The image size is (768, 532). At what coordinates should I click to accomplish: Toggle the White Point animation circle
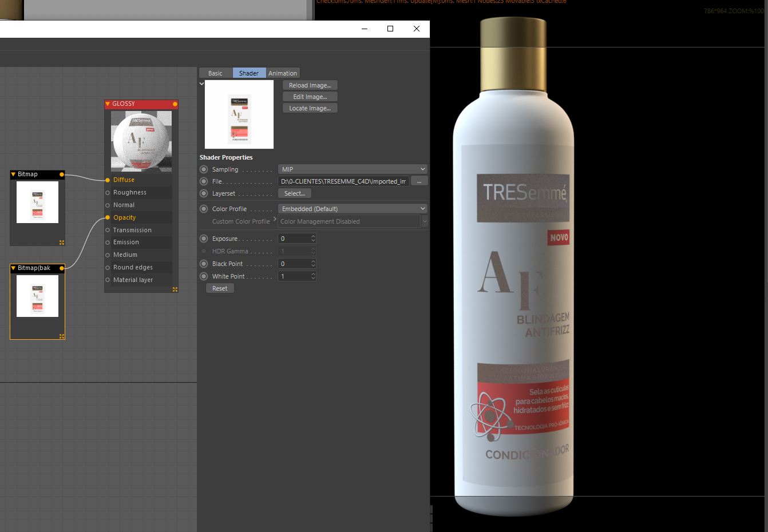[x=204, y=276]
